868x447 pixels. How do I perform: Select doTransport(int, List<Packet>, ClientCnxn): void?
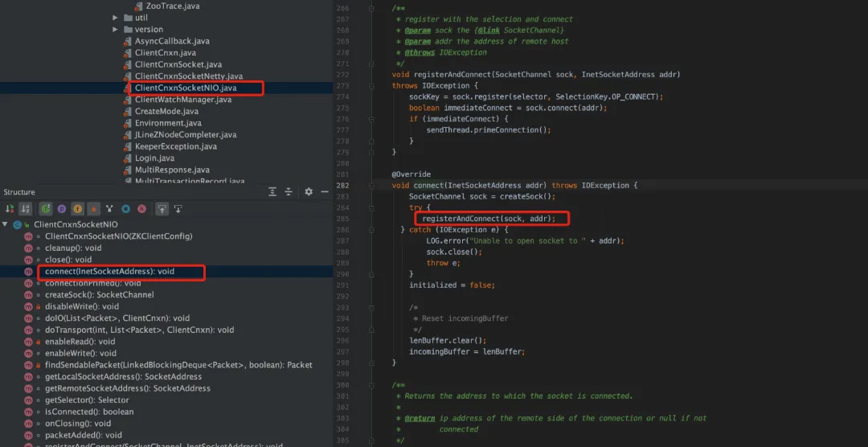point(139,330)
